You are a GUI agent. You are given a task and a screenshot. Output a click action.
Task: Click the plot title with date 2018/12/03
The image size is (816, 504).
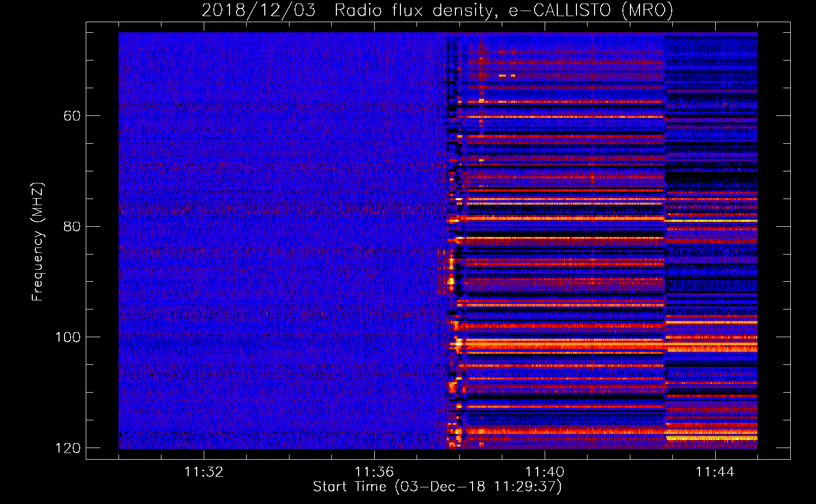(x=437, y=11)
